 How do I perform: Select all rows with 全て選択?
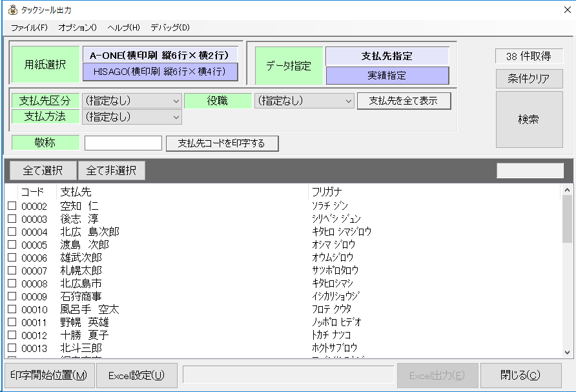click(42, 170)
